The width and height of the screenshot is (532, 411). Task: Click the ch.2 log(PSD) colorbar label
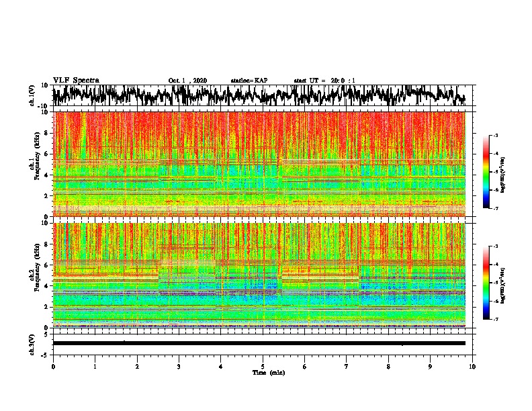503,286
